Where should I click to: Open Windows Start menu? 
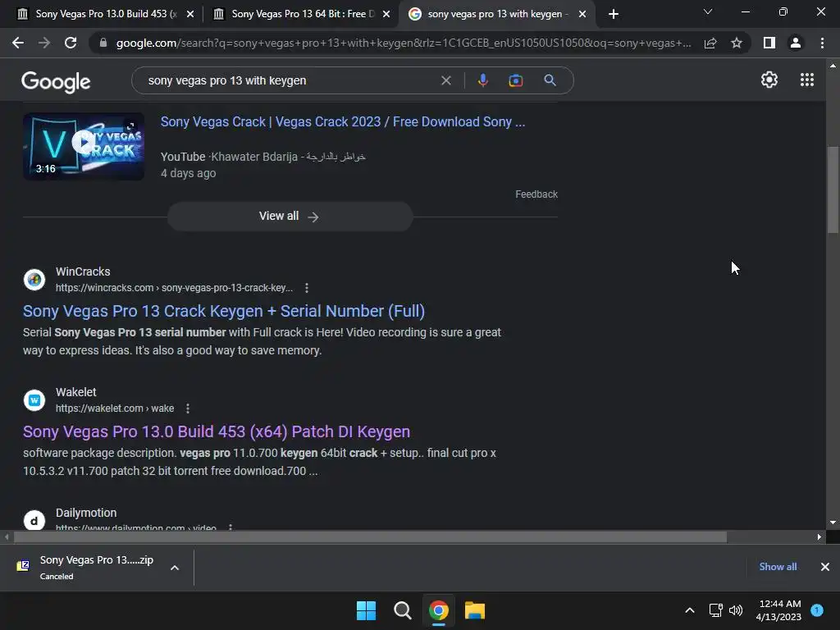[367, 610]
